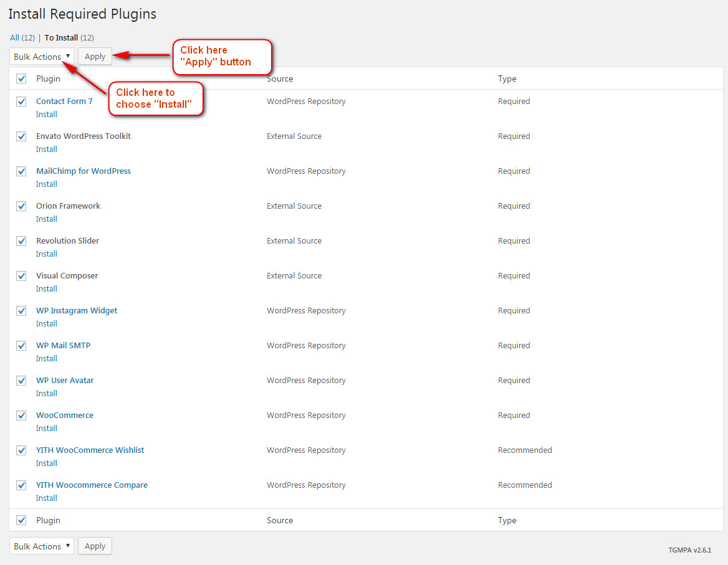The height and width of the screenshot is (565, 728).
Task: Open the WP Instagram Widget plugin link
Action: pos(77,310)
